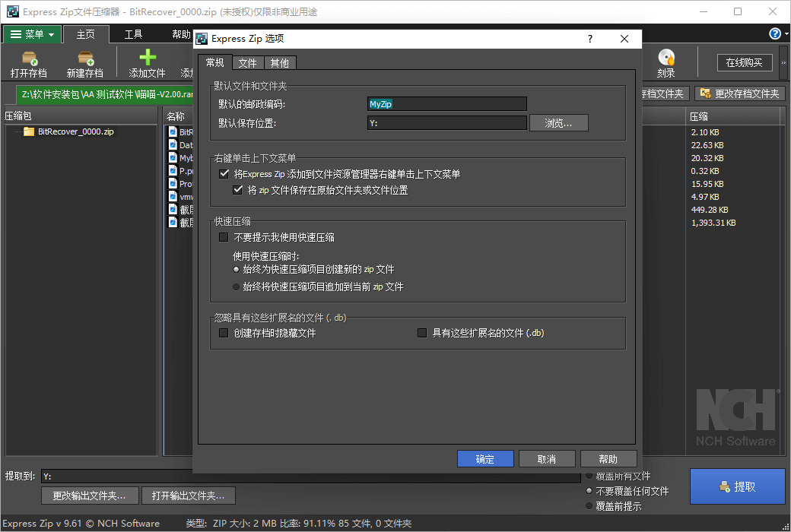Enable 不要提示我使用快速压缩 checkbox
This screenshot has height=532, width=791.
coord(224,237)
